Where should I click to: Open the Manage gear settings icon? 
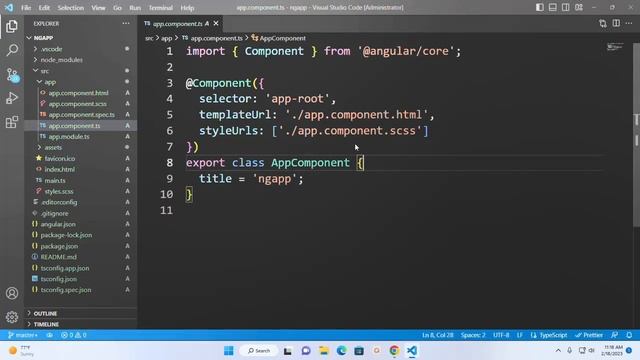(12, 317)
